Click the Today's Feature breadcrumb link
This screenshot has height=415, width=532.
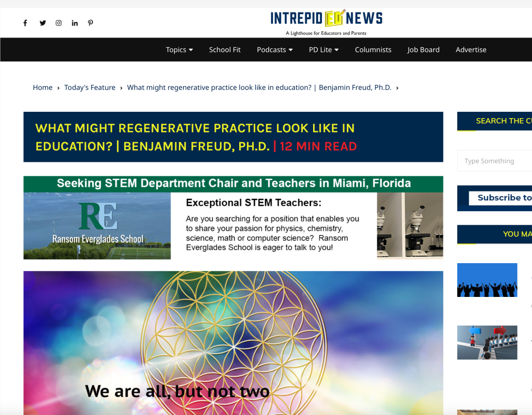click(90, 87)
